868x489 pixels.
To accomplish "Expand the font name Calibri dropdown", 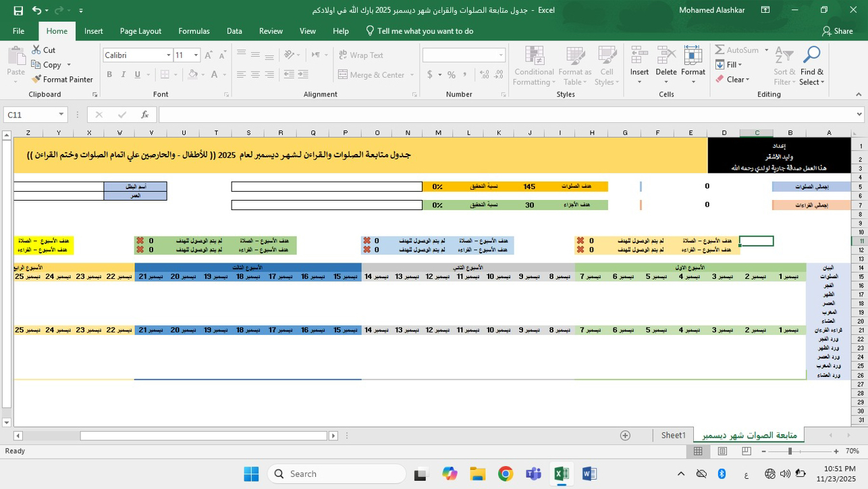I will (x=168, y=55).
